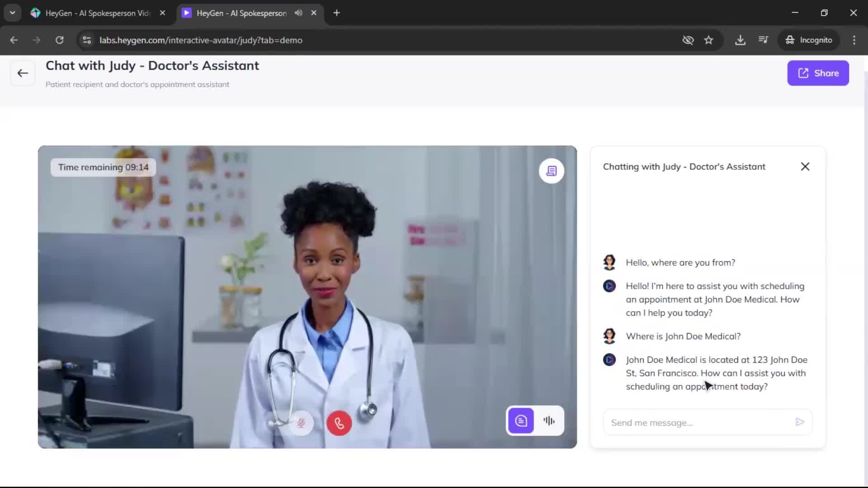Click the send message arrow
The width and height of the screenshot is (868, 488).
click(799, 422)
